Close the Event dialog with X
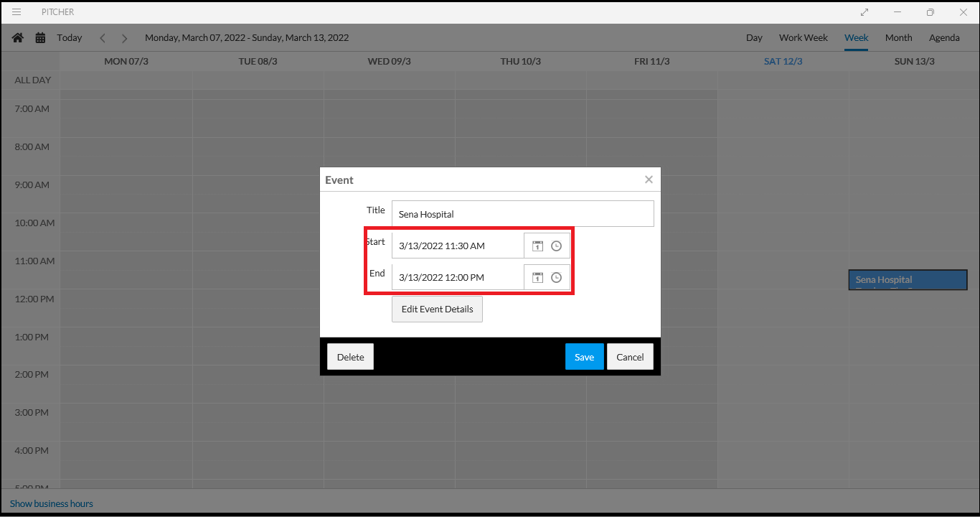The height and width of the screenshot is (517, 980). 649,180
